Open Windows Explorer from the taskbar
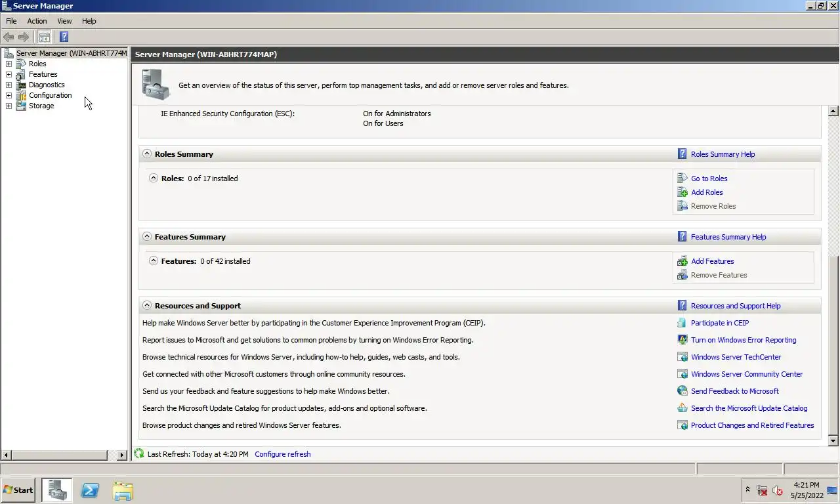Image resolution: width=840 pixels, height=504 pixels. pos(123,491)
